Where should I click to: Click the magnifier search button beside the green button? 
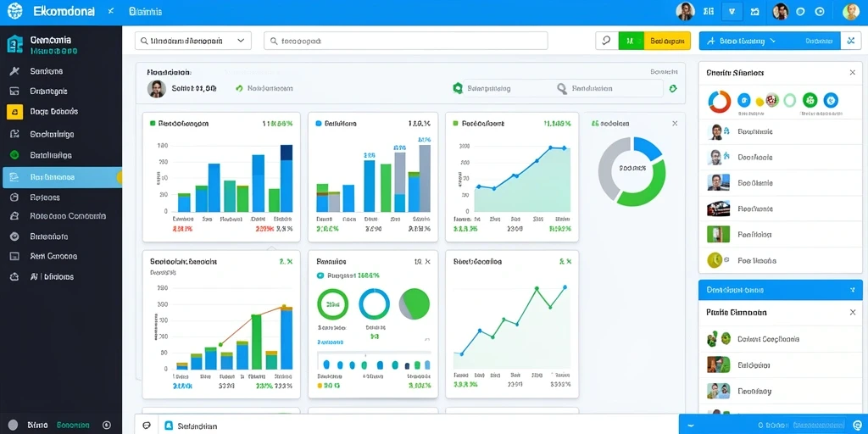(607, 41)
